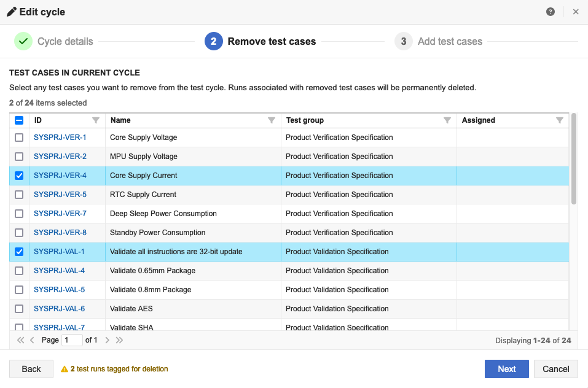
Task: Click the '2 of 24 items selected' text
Action: coord(48,103)
